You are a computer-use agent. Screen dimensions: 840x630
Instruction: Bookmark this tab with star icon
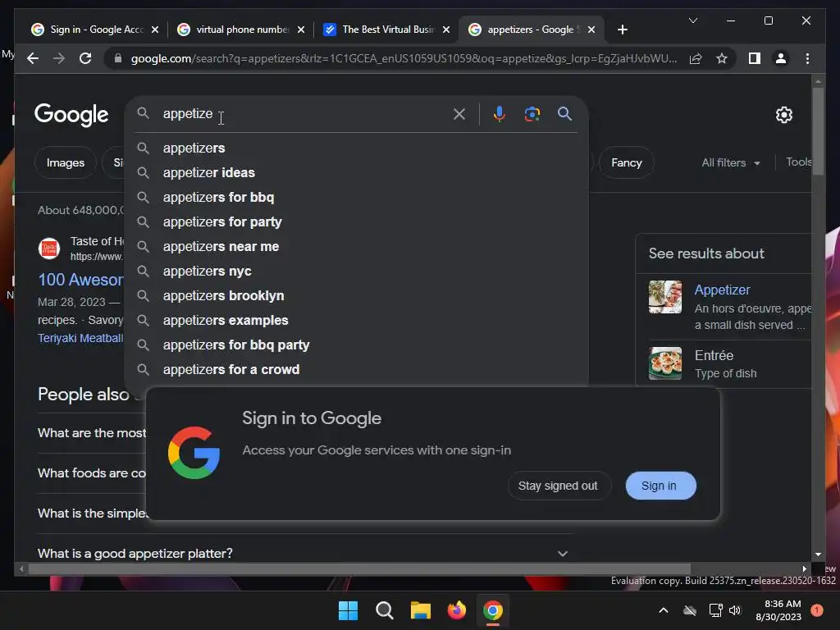tap(722, 58)
